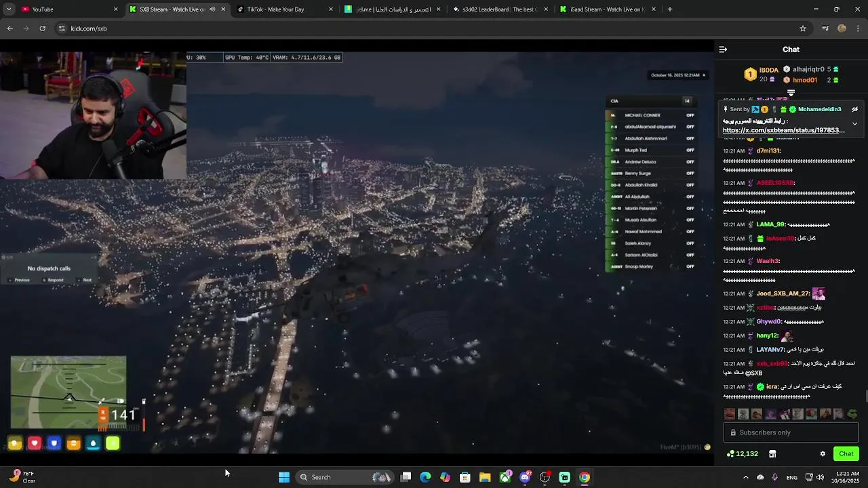Open the channel points shop icon

tap(772, 453)
